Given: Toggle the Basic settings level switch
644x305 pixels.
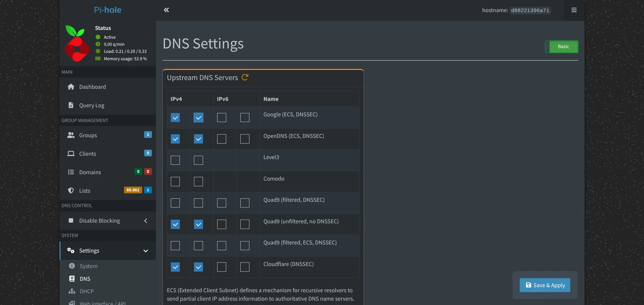Looking at the screenshot, I should point(562,47).
